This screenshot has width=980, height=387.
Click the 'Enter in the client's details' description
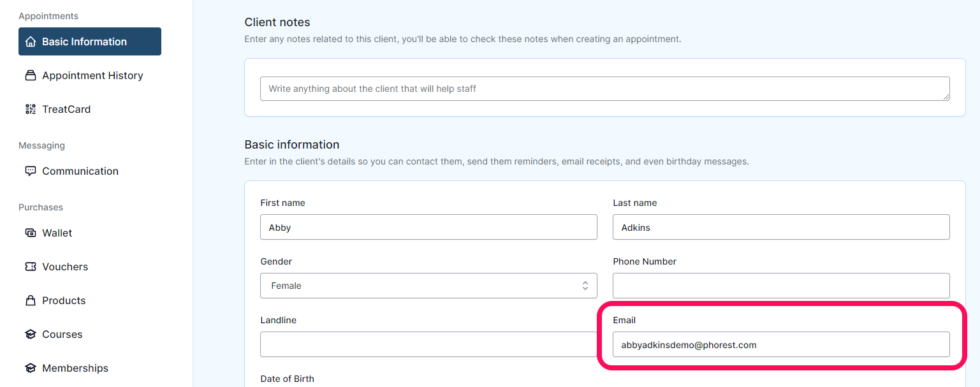click(x=497, y=162)
